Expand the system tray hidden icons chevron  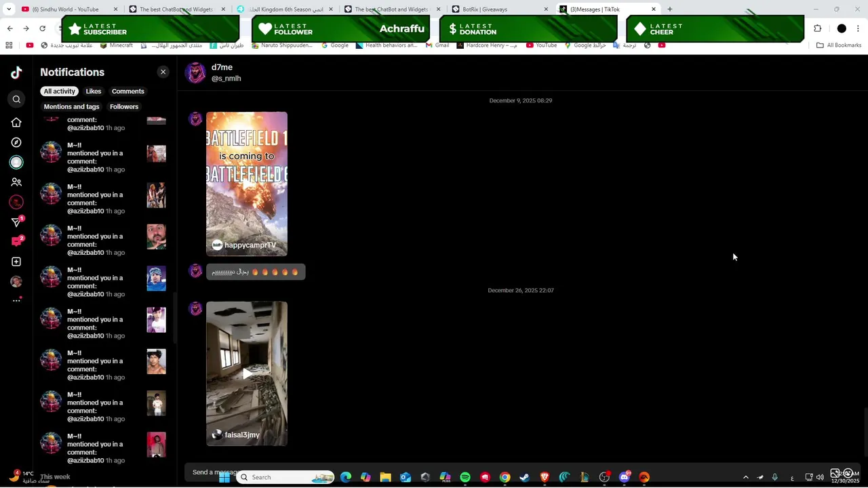(746, 477)
